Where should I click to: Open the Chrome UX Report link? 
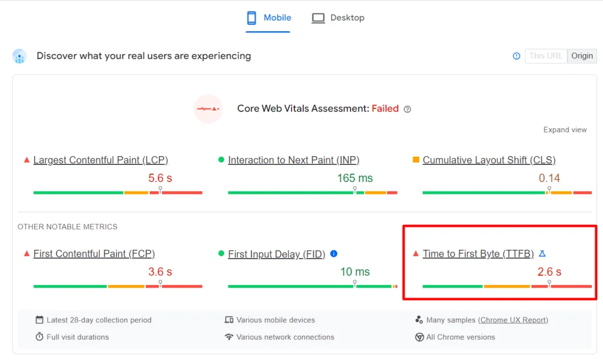pyautogui.click(x=513, y=320)
